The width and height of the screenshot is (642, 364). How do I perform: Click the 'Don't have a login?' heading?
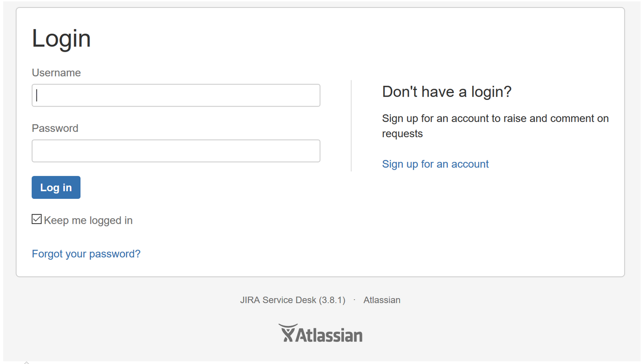(x=447, y=92)
